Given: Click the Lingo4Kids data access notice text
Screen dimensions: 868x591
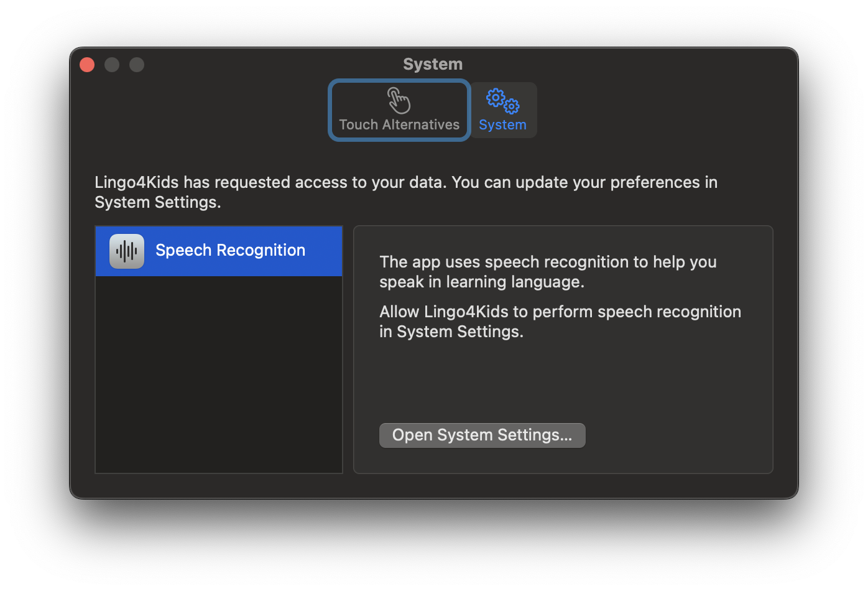Looking at the screenshot, I should tap(406, 192).
